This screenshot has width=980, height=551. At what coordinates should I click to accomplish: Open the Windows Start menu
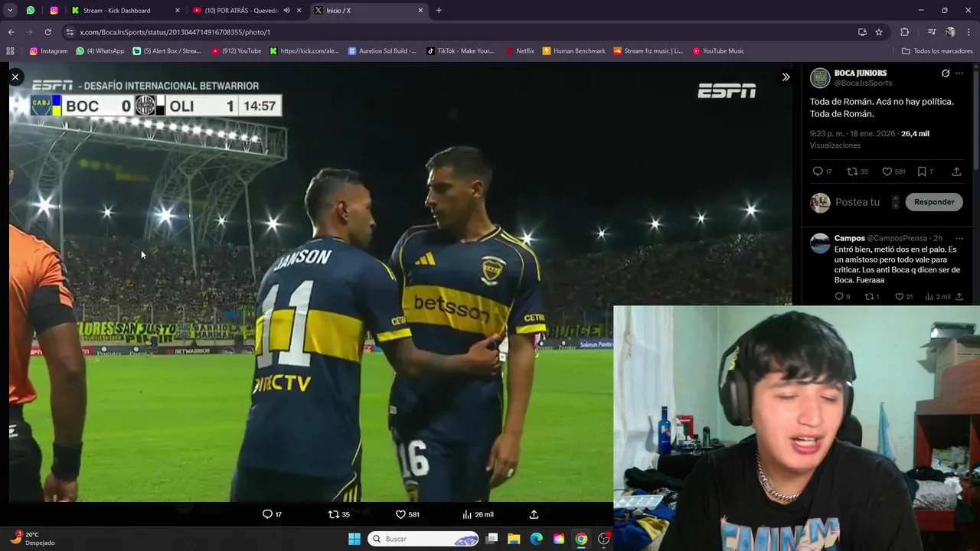pos(354,539)
